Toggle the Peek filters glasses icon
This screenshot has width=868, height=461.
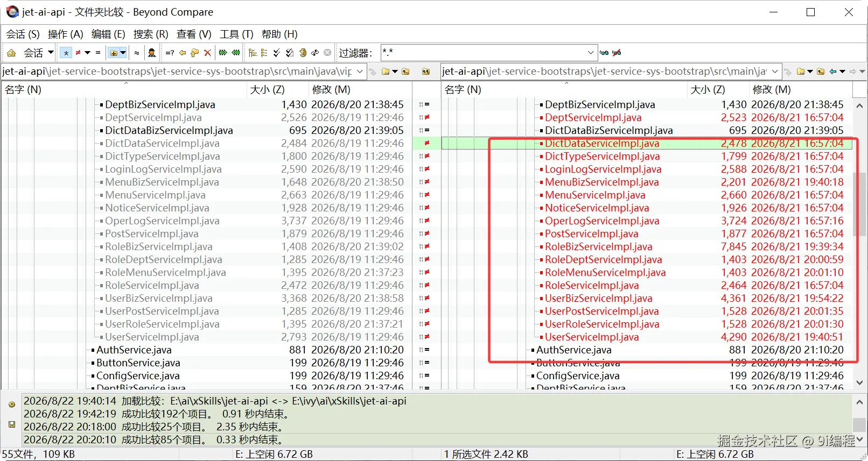point(604,53)
